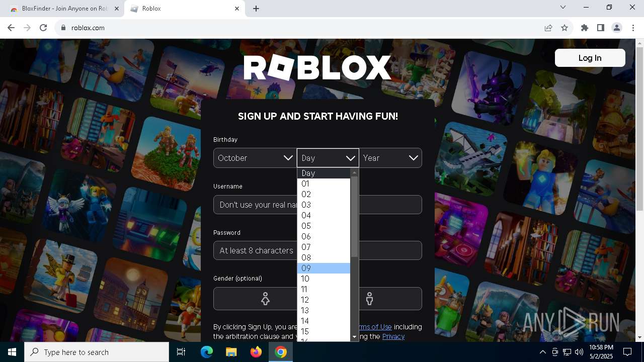Open the Chrome profile avatar
The height and width of the screenshot is (362, 644).
tap(617, 28)
